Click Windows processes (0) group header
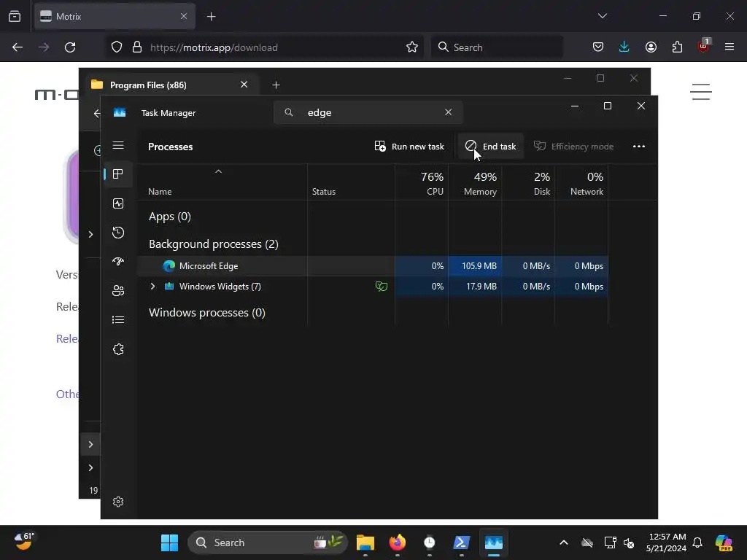Viewport: 747px width, 560px height. click(x=206, y=312)
